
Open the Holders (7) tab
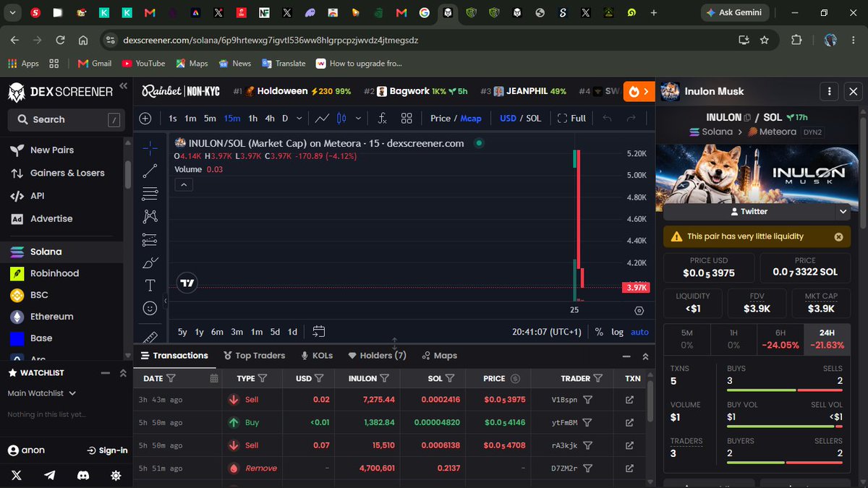tap(377, 356)
